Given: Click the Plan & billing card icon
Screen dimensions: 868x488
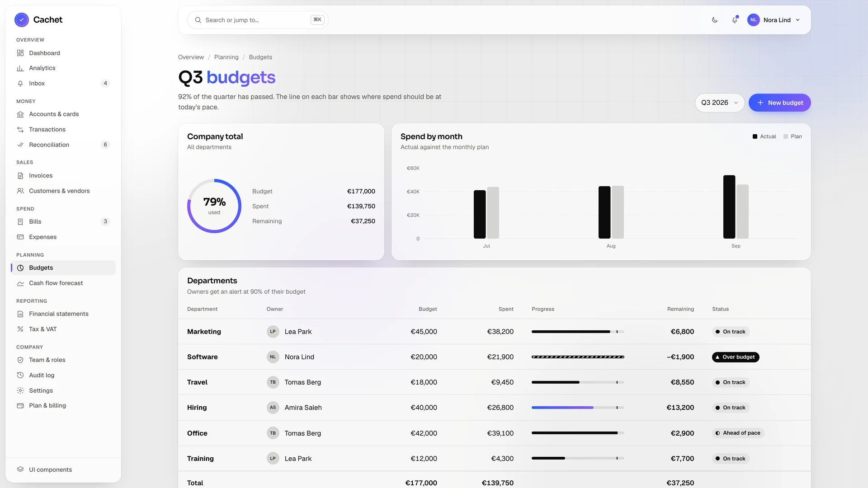Looking at the screenshot, I should pos(20,406).
